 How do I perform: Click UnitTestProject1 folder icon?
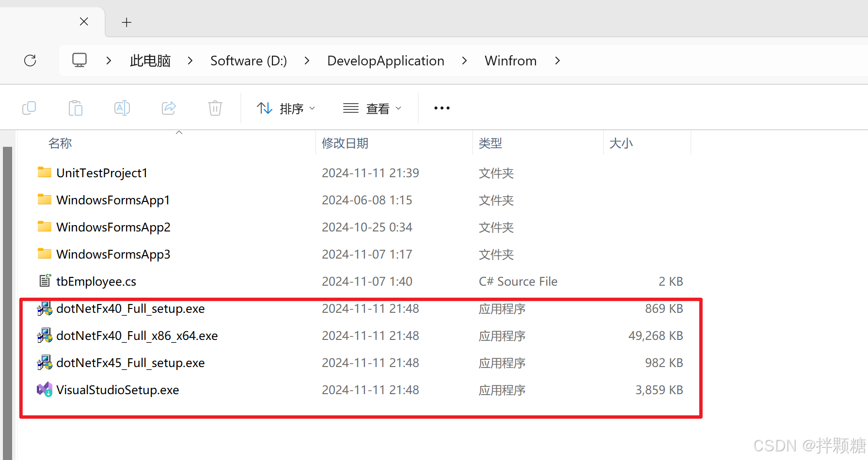point(45,172)
